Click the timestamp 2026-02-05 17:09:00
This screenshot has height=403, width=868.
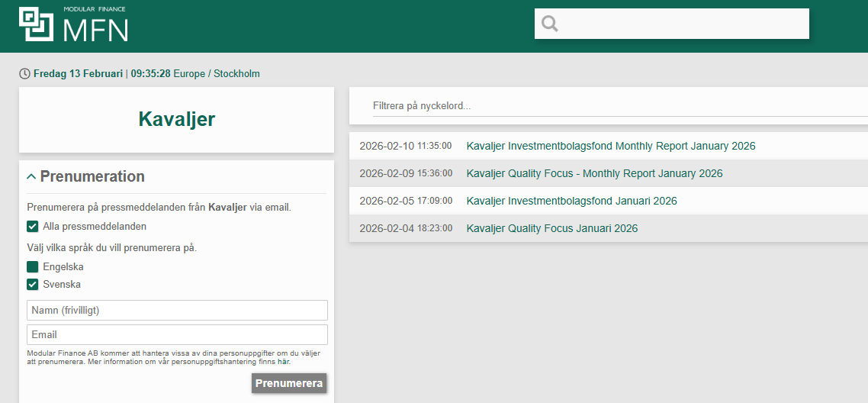point(406,201)
